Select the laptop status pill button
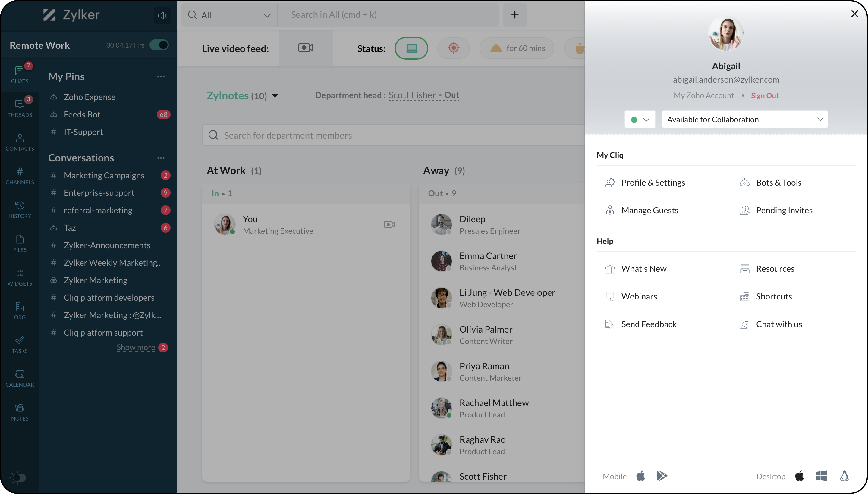The image size is (868, 494). click(x=411, y=48)
